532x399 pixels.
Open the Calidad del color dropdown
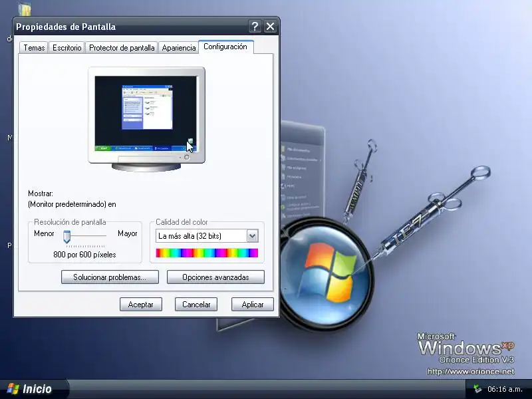point(252,236)
